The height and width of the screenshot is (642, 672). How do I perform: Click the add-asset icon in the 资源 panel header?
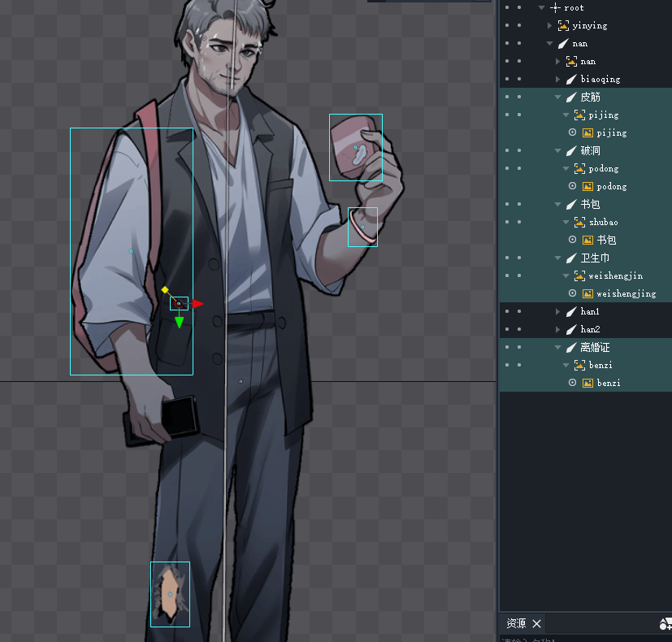click(x=665, y=623)
